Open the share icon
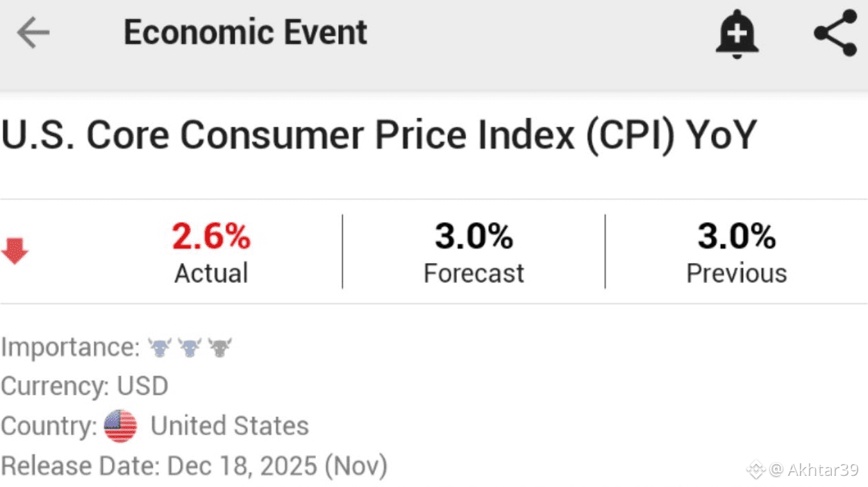868x487 pixels. tap(835, 33)
